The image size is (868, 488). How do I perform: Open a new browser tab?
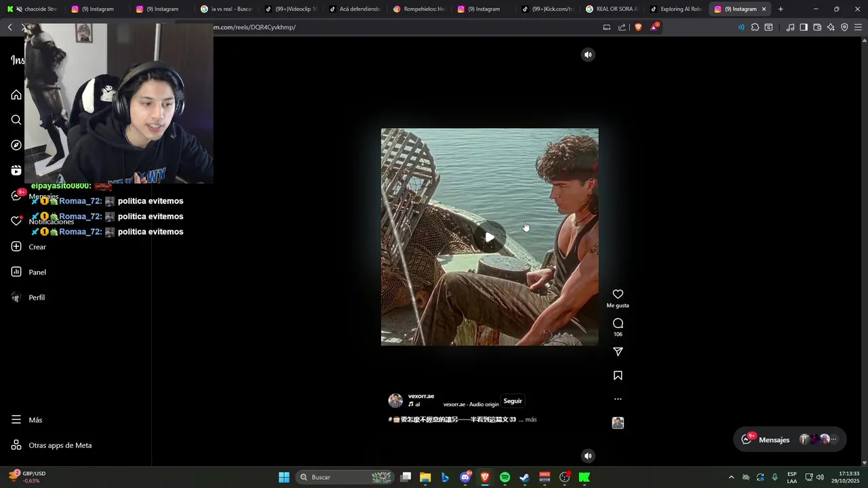click(x=781, y=9)
